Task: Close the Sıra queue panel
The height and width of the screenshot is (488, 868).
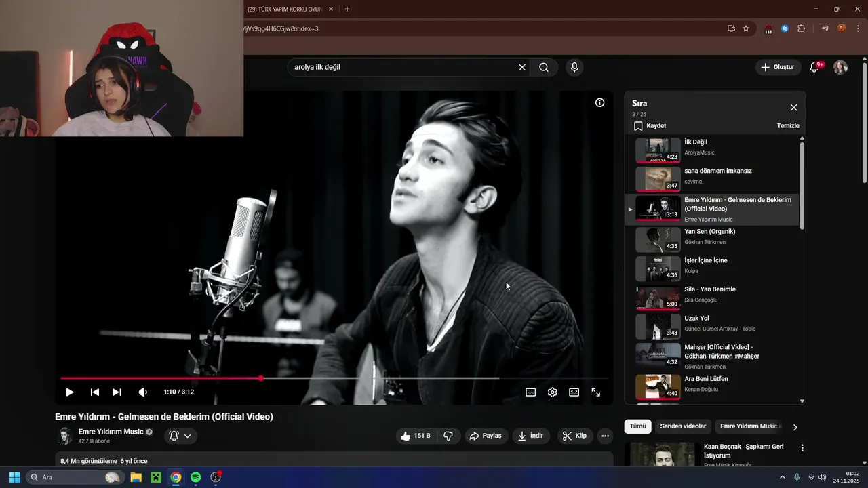Action: tap(794, 108)
